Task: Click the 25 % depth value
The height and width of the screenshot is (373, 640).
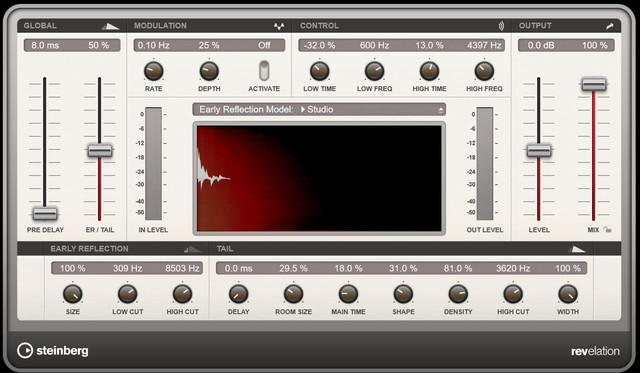Action: coord(209,45)
